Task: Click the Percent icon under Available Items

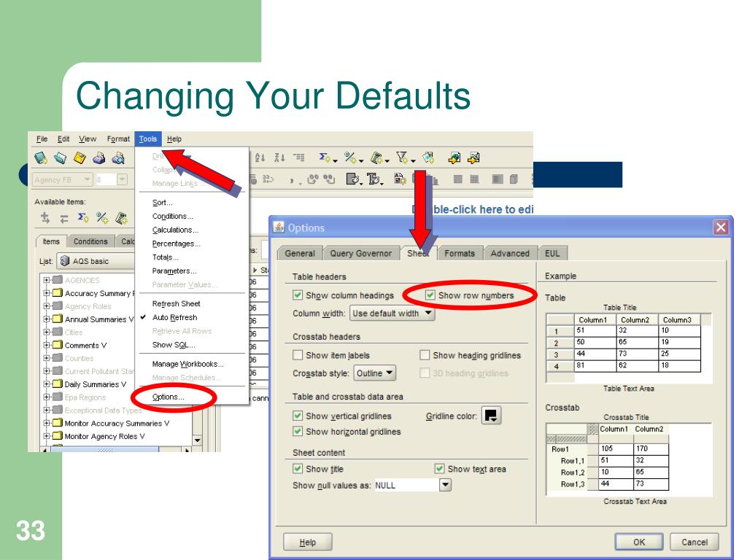Action: [102, 217]
